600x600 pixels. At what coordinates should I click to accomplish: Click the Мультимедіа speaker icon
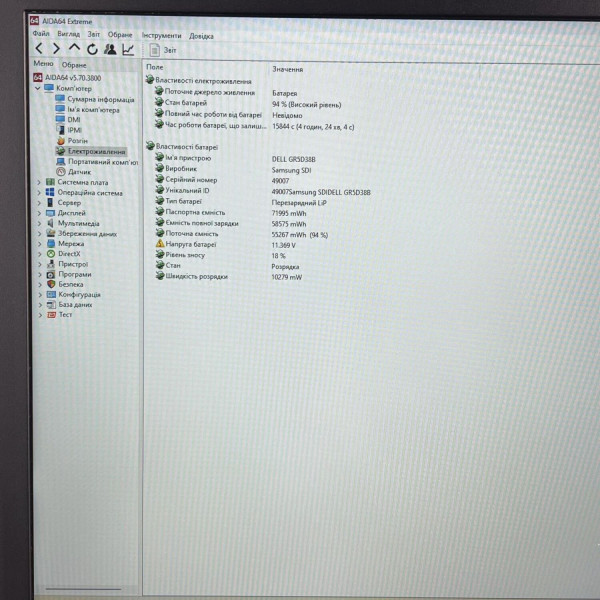click(x=51, y=223)
